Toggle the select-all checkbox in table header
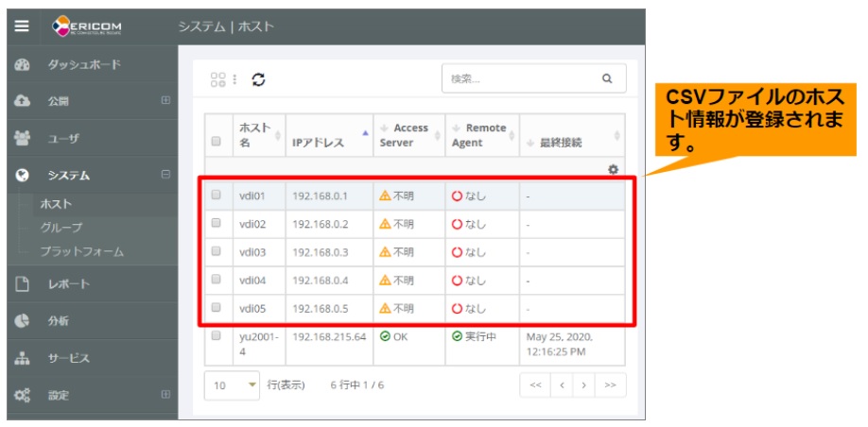868x427 pixels. pos(217,142)
